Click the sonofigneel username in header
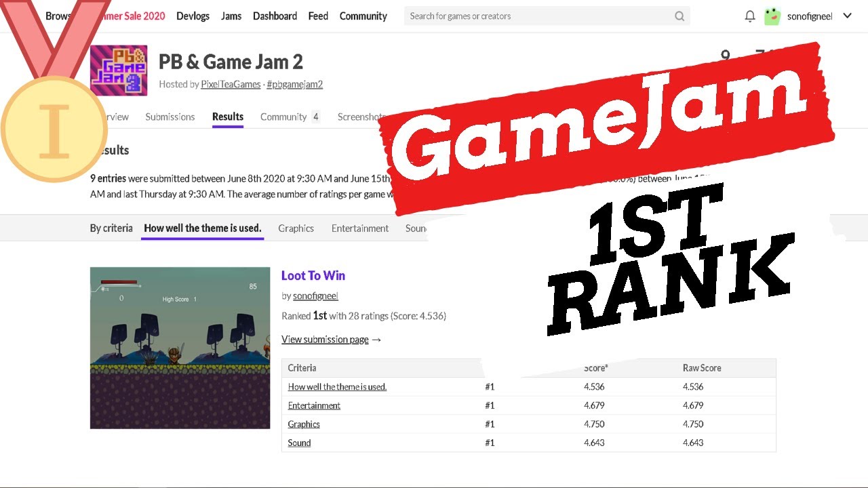 pyautogui.click(x=810, y=16)
